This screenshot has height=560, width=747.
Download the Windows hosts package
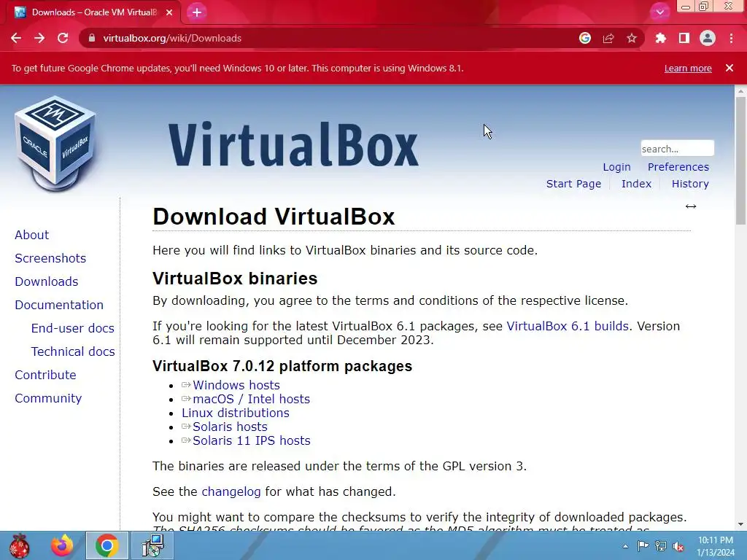(x=236, y=385)
